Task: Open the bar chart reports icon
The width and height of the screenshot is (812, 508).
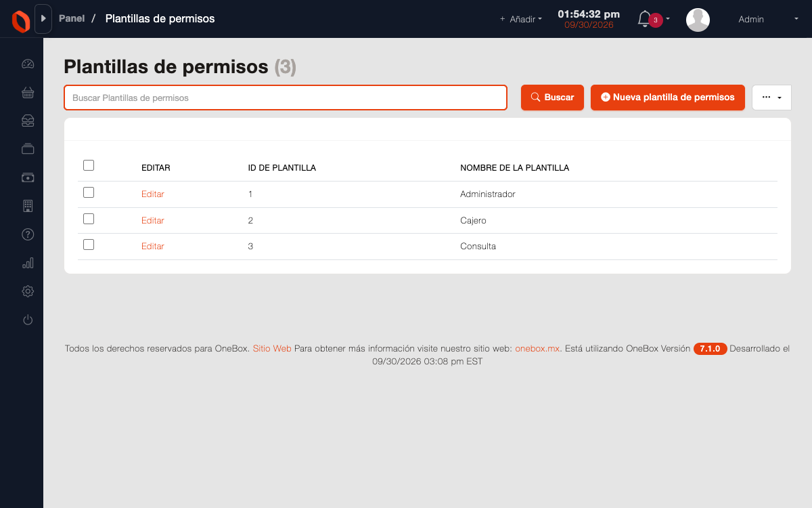Action: coord(28,263)
